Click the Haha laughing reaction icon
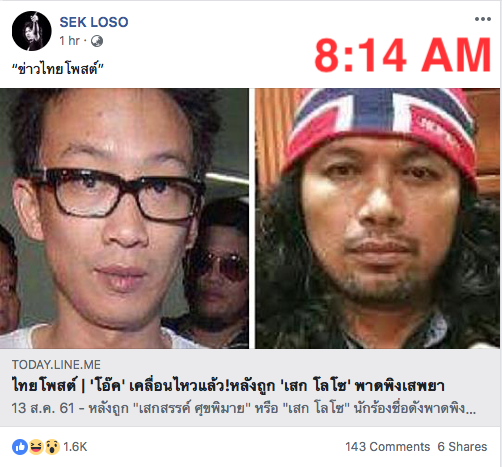The height and width of the screenshot is (467, 502). [x=36, y=447]
